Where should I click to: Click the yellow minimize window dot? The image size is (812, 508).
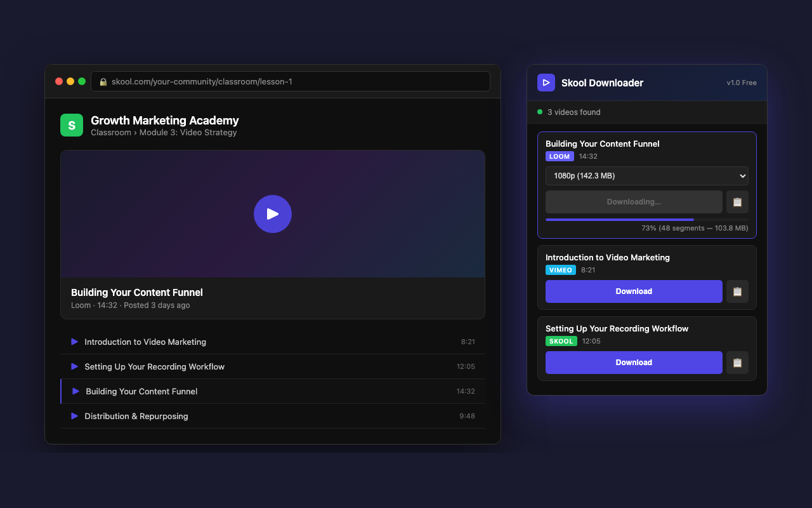pos(70,81)
